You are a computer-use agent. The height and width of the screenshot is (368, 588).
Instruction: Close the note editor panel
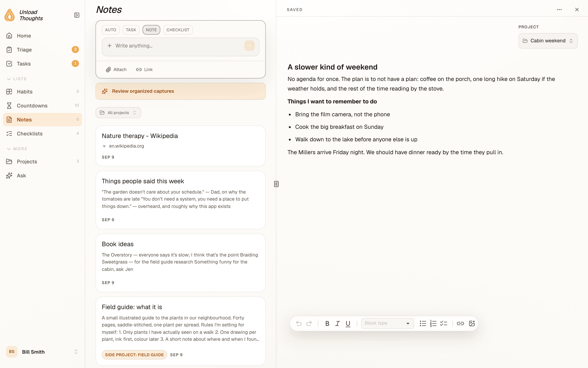pos(577,10)
